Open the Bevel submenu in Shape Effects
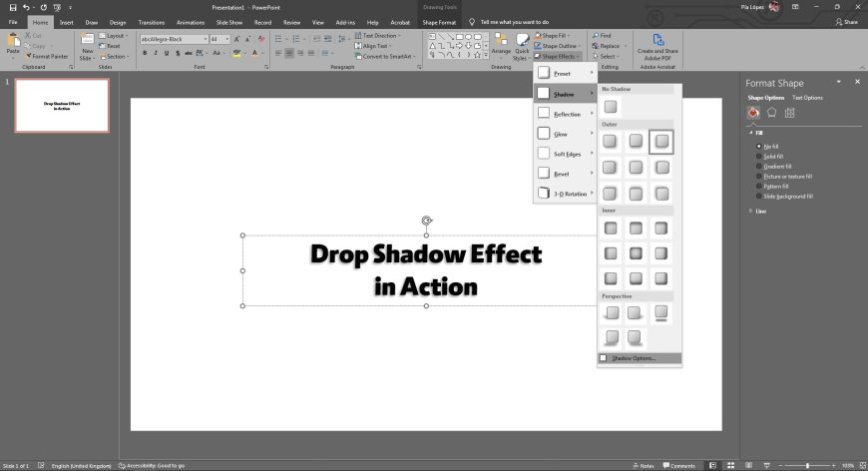Screen dimensions: 868x471 565,174
